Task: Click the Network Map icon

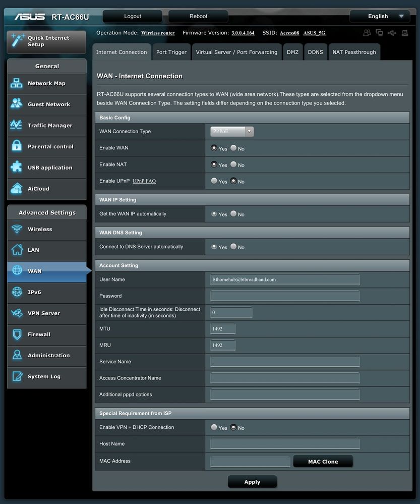Action: 17,83
